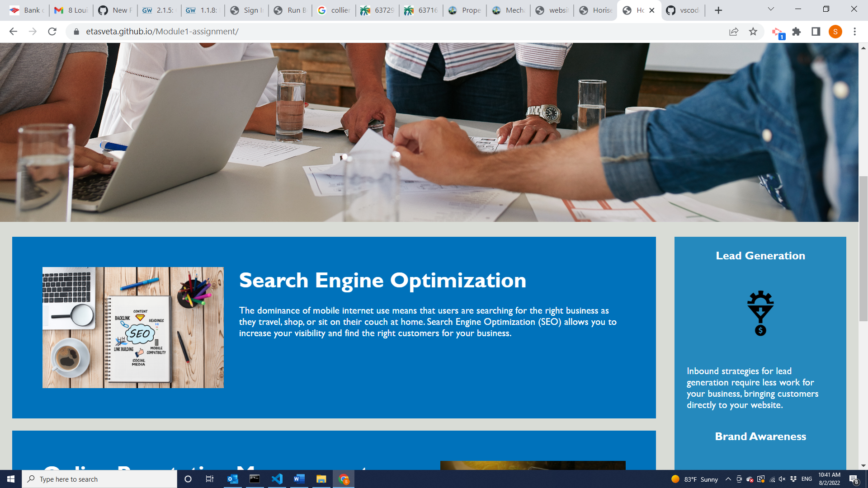868x488 pixels.
Task: Switch to the vscode GitHub tab
Action: click(683, 10)
